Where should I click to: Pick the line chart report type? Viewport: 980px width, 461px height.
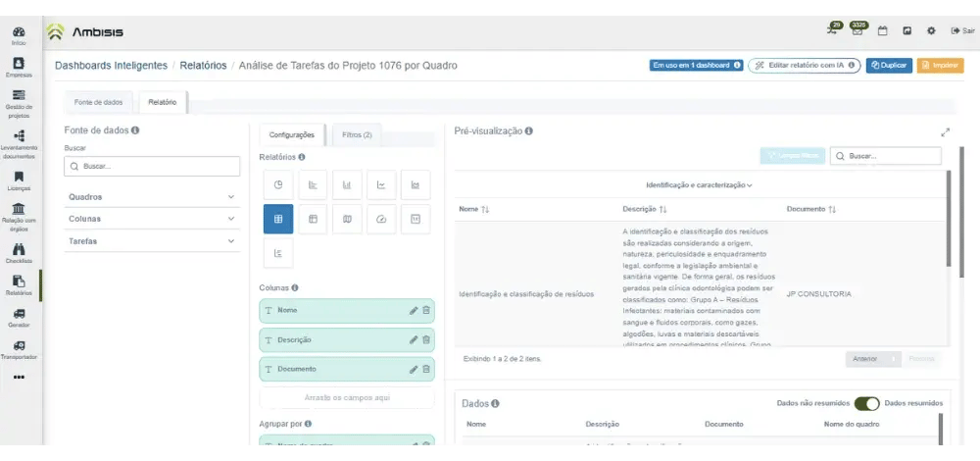tap(381, 184)
